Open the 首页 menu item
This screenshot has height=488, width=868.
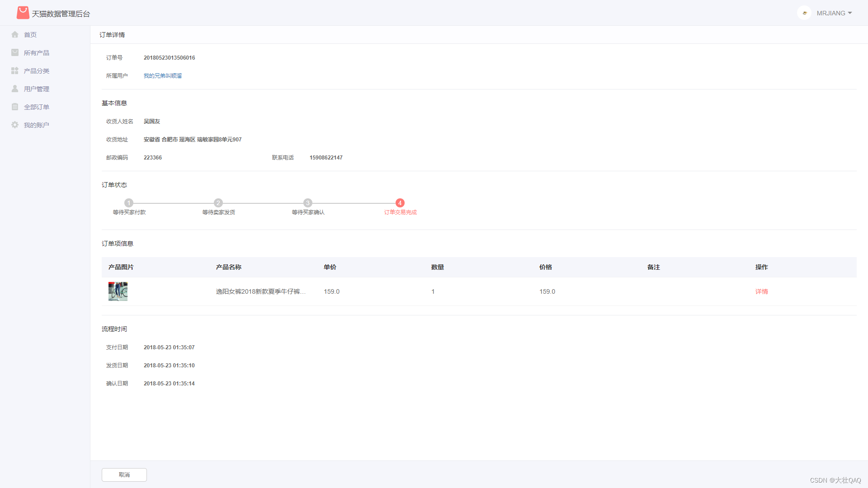30,35
